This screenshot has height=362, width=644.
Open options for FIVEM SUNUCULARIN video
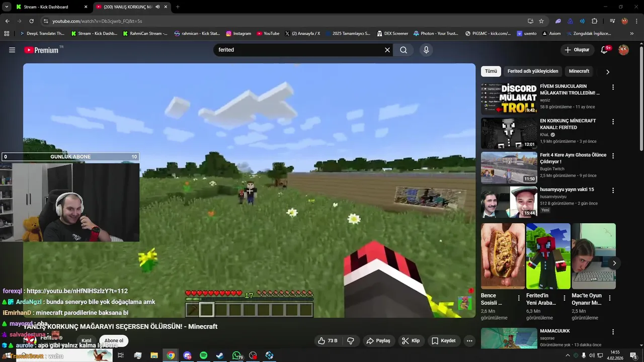pyautogui.click(x=613, y=87)
